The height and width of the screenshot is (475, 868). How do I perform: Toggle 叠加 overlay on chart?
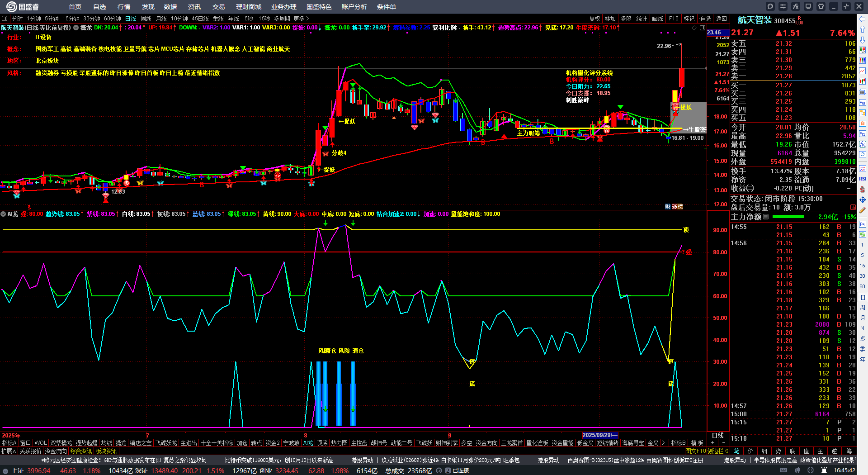point(610,19)
